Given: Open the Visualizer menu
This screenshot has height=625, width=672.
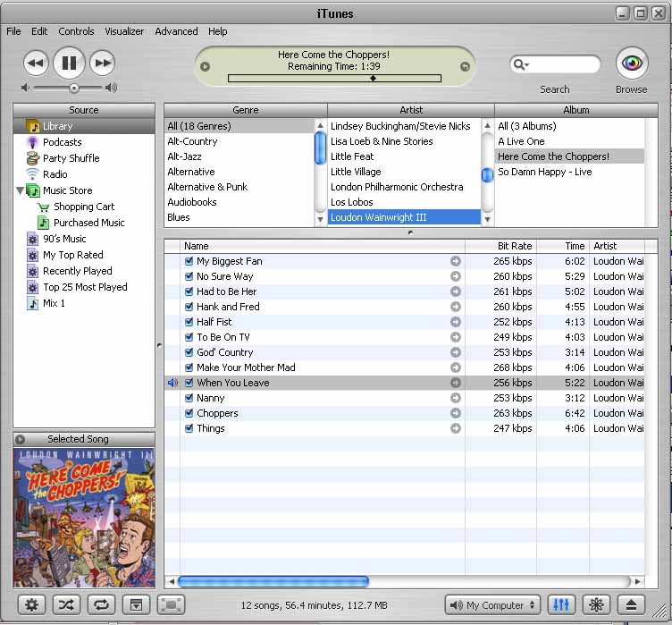Looking at the screenshot, I should tap(124, 31).
